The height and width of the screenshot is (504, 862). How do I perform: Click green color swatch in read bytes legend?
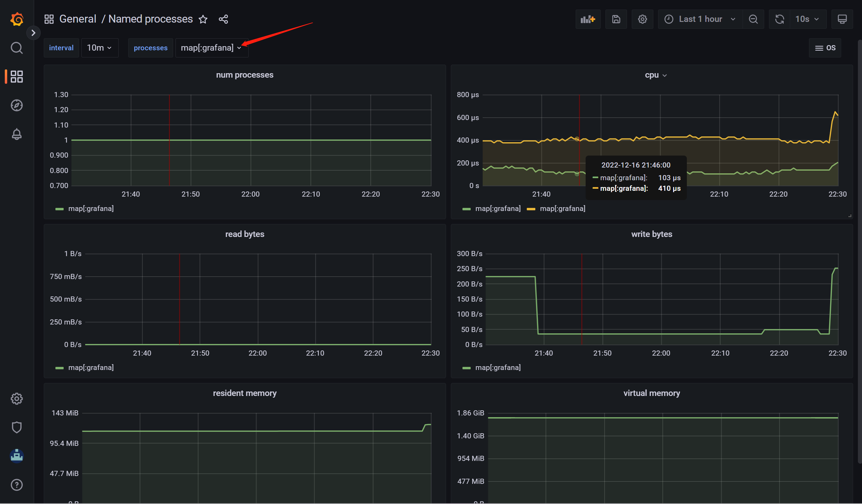(x=60, y=368)
